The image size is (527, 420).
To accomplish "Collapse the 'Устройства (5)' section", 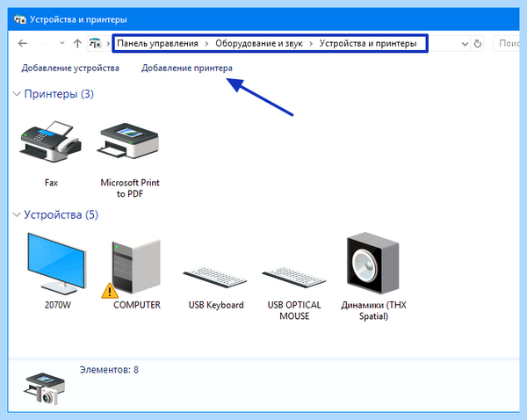I will (17, 214).
